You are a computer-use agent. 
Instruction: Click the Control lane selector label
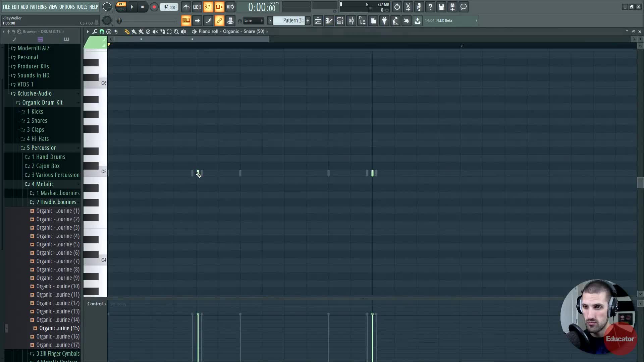point(95,304)
